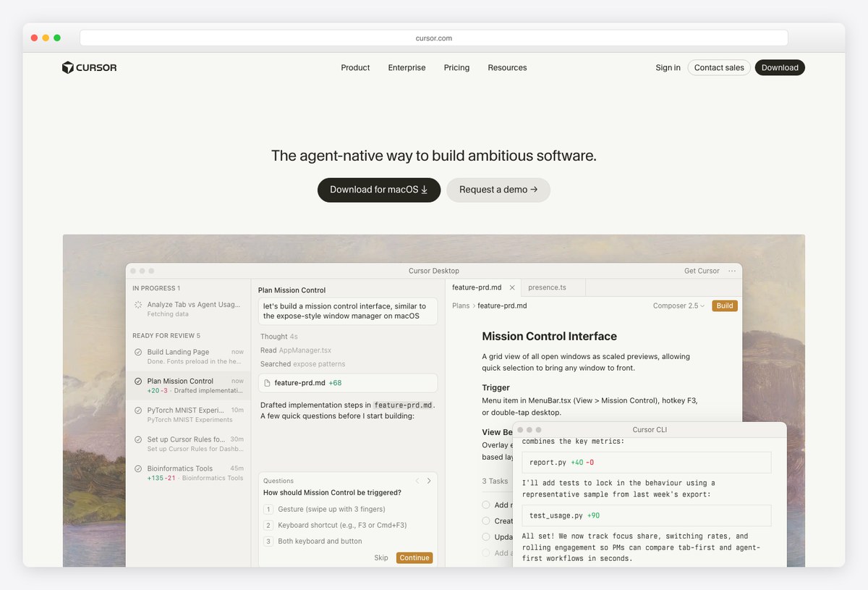Click the checkmark icon beside PyTorch MNIST Experiments
The height and width of the screenshot is (590, 868).
click(x=138, y=410)
